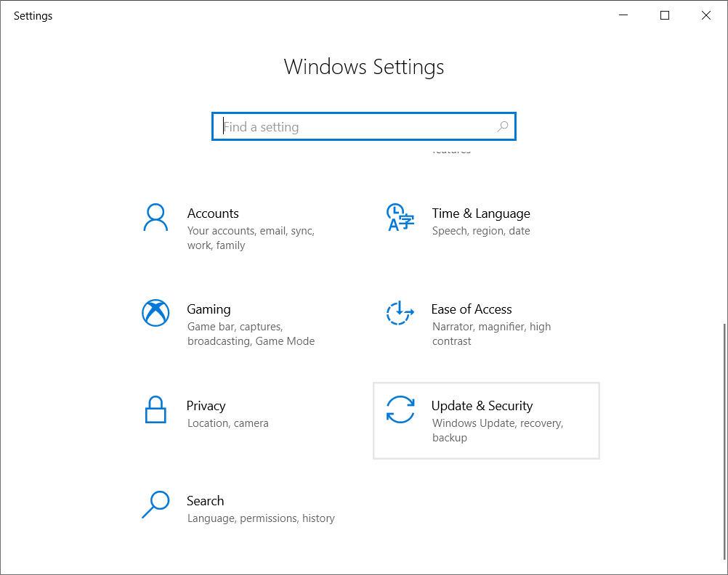Image resolution: width=728 pixels, height=575 pixels.
Task: Open Update & Security heading
Action: [482, 406]
